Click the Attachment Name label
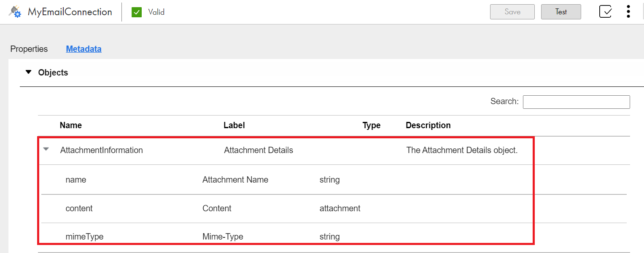Image resolution: width=644 pixels, height=253 pixels. (x=235, y=180)
